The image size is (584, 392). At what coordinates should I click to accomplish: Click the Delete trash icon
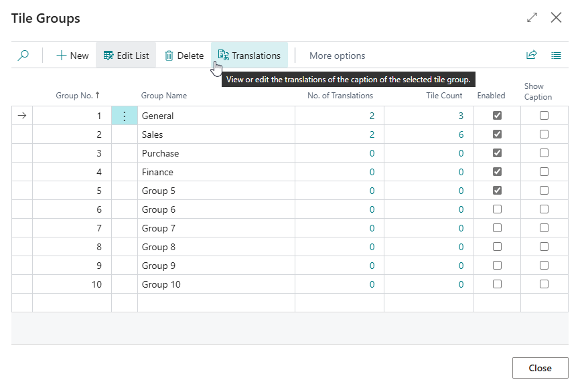point(169,56)
